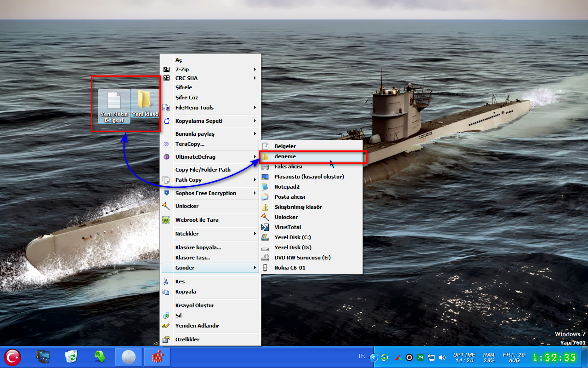The height and width of the screenshot is (368, 588).
Task: Select Yeni Metin Belgesi desktop file
Action: pyautogui.click(x=114, y=107)
